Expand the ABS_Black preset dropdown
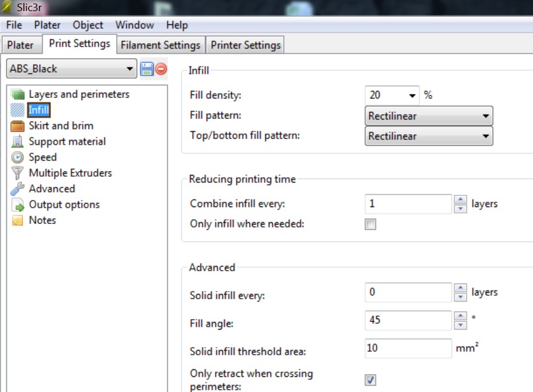Screen dimensions: 533x392 point(129,69)
